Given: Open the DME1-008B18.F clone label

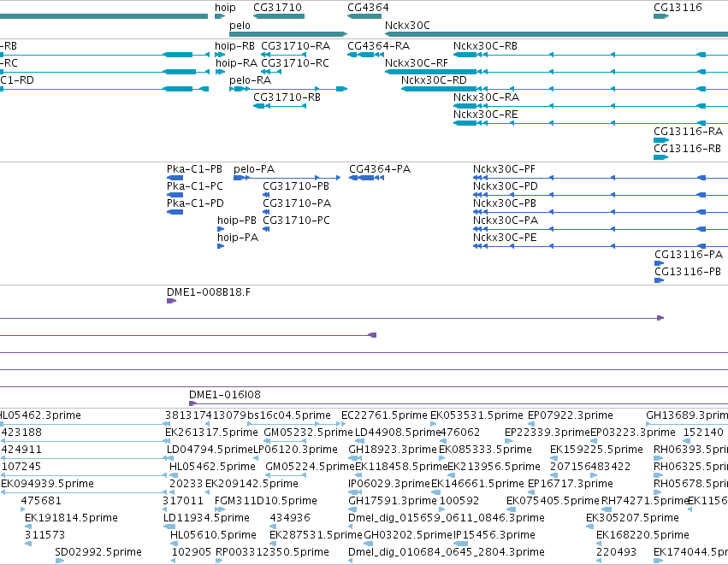Looking at the screenshot, I should click(209, 292).
